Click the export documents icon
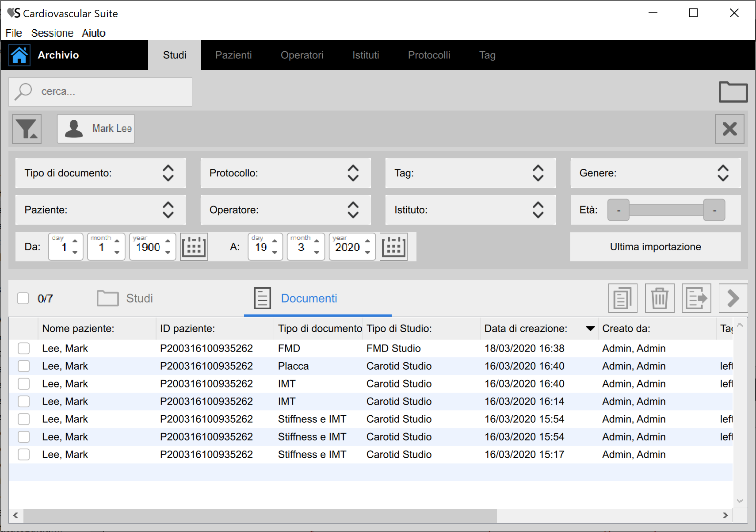 tap(696, 299)
